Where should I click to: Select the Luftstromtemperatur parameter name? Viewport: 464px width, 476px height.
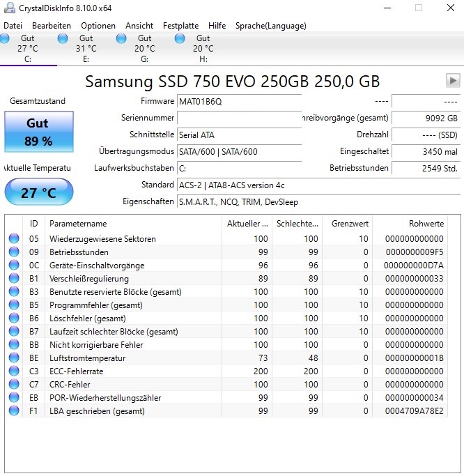tap(87, 358)
